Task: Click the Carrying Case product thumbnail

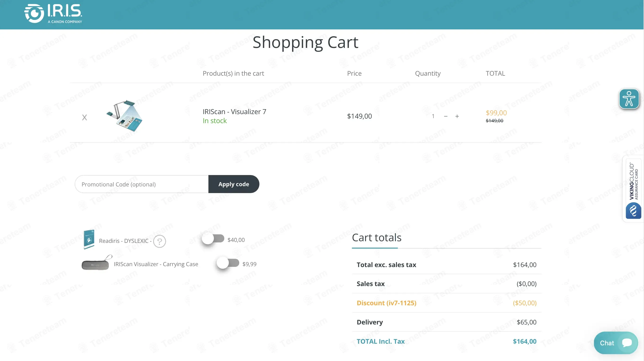Action: point(96,264)
